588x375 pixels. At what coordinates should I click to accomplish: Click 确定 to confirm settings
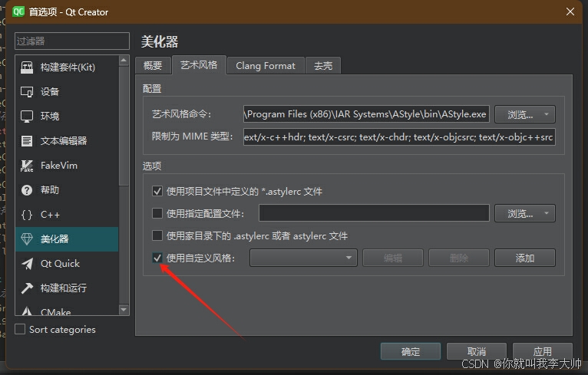pos(411,351)
